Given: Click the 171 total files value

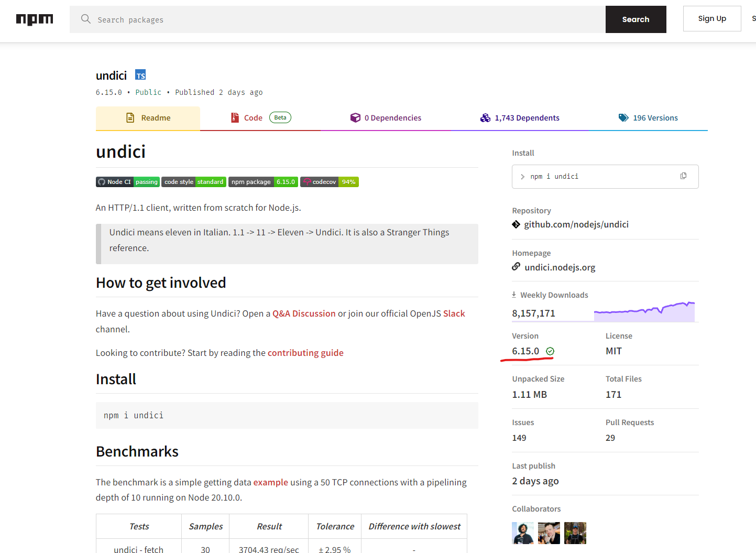Looking at the screenshot, I should (613, 395).
